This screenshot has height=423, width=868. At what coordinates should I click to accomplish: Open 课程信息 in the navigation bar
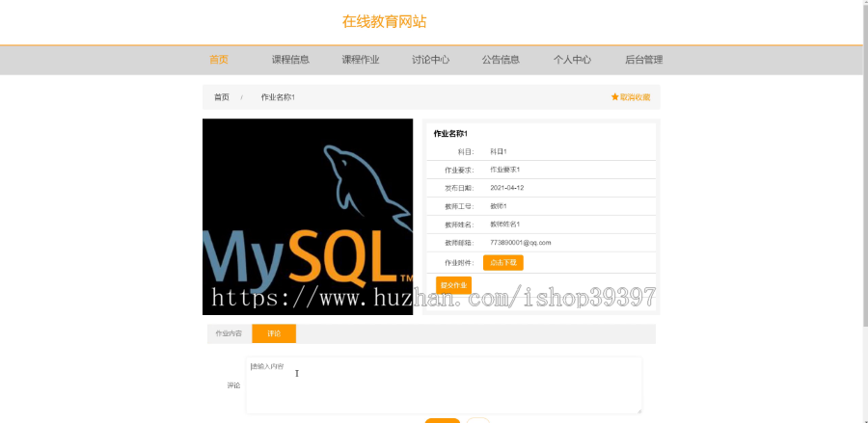(290, 60)
